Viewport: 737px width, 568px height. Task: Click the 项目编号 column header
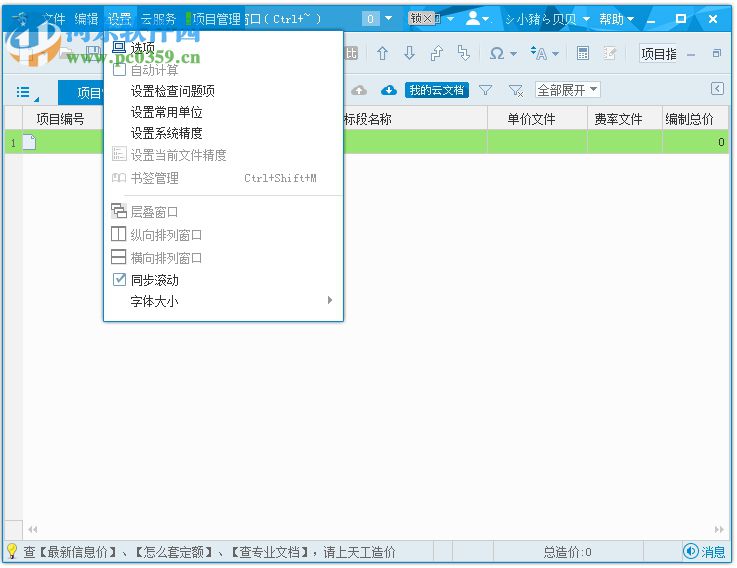[x=61, y=119]
